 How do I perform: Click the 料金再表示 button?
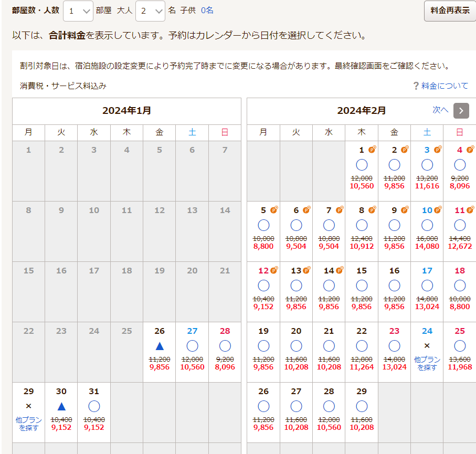click(x=450, y=10)
